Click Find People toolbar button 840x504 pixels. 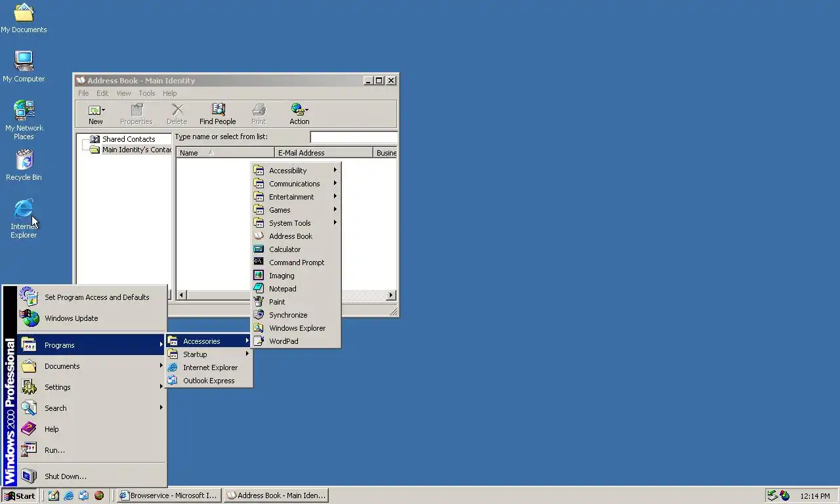(x=218, y=114)
